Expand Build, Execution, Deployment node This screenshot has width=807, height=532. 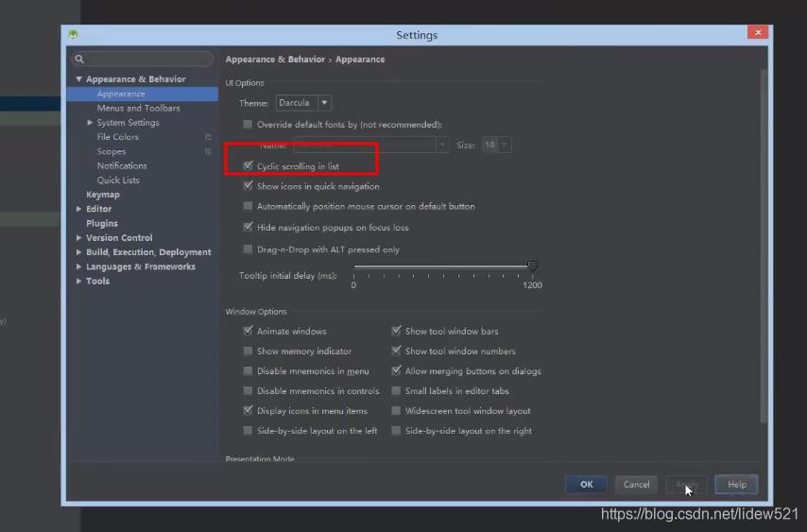click(78, 252)
